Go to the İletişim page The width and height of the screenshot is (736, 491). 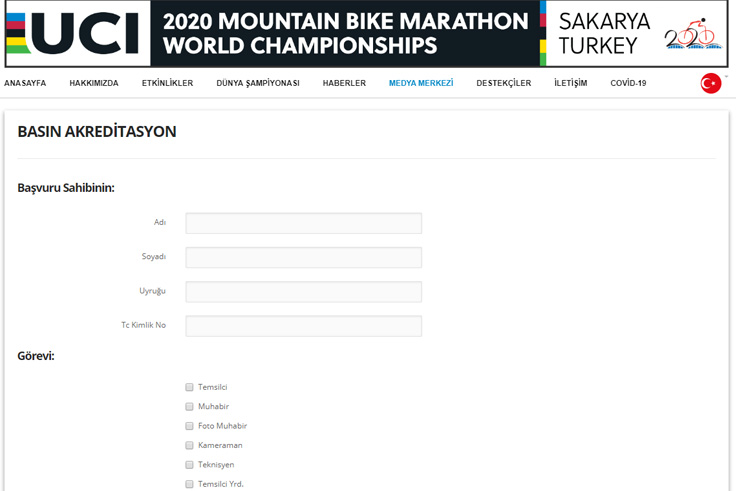[571, 83]
